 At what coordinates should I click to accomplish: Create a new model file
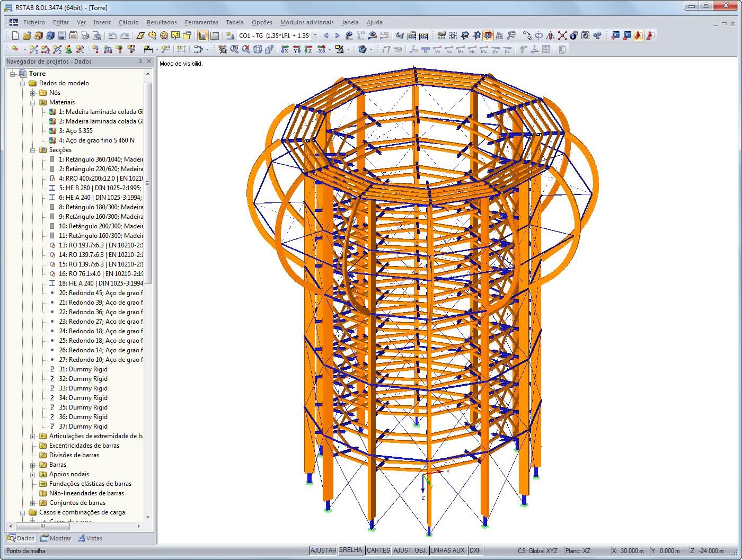(15, 35)
